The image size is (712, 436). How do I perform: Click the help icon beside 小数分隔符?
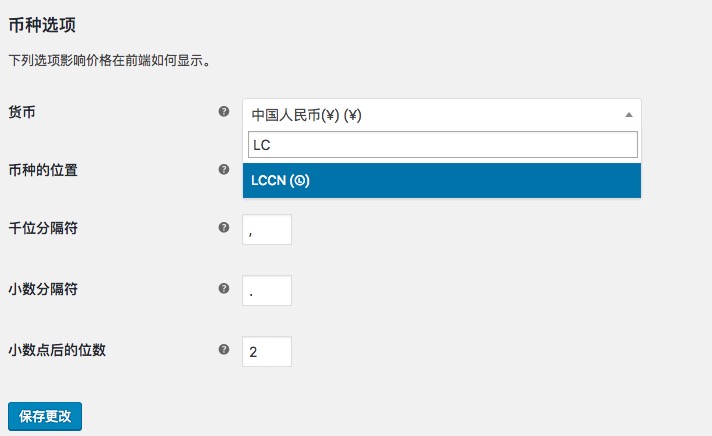[x=224, y=289]
